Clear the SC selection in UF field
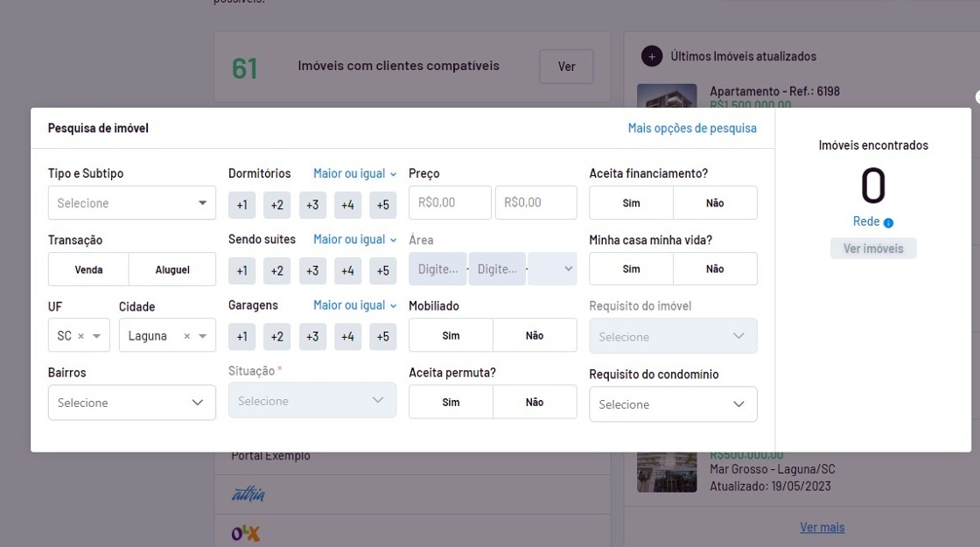 (x=81, y=336)
